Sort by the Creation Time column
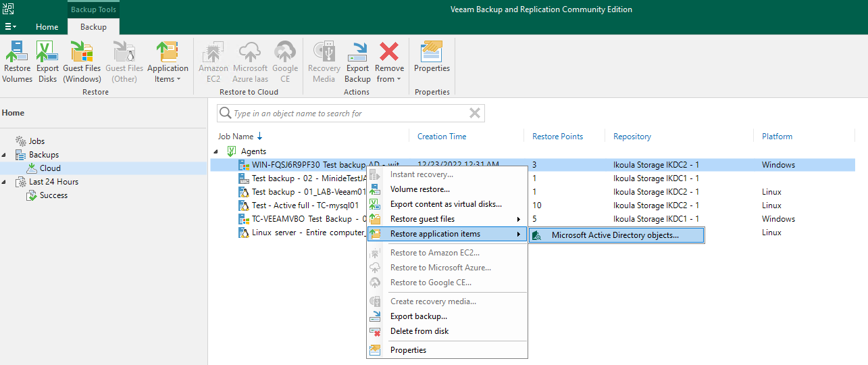868x365 pixels. (x=442, y=137)
